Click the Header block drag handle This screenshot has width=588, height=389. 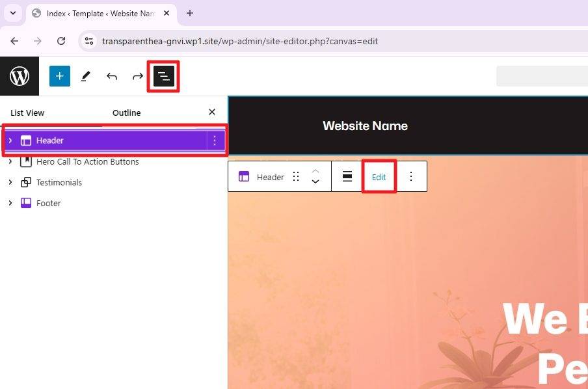(x=296, y=177)
